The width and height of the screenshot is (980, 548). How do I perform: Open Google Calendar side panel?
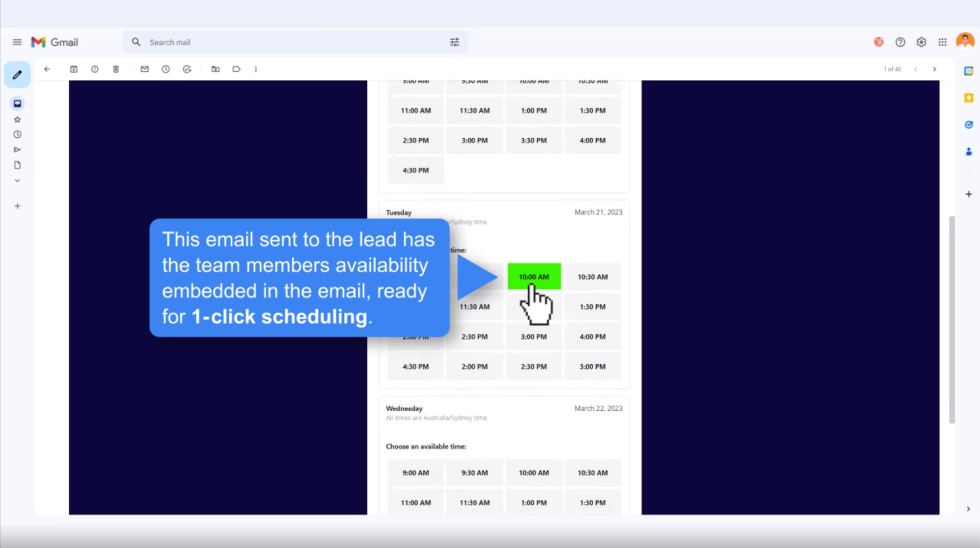(x=969, y=71)
